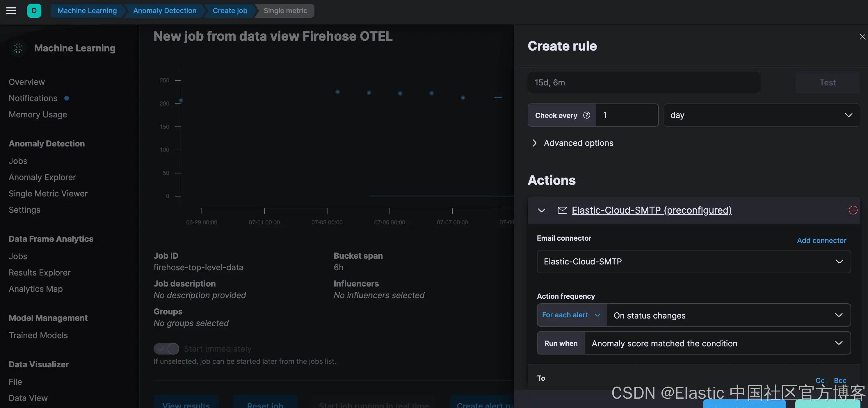Go to Anomaly Detection breadcrumb
The image size is (868, 408).
[x=164, y=11]
